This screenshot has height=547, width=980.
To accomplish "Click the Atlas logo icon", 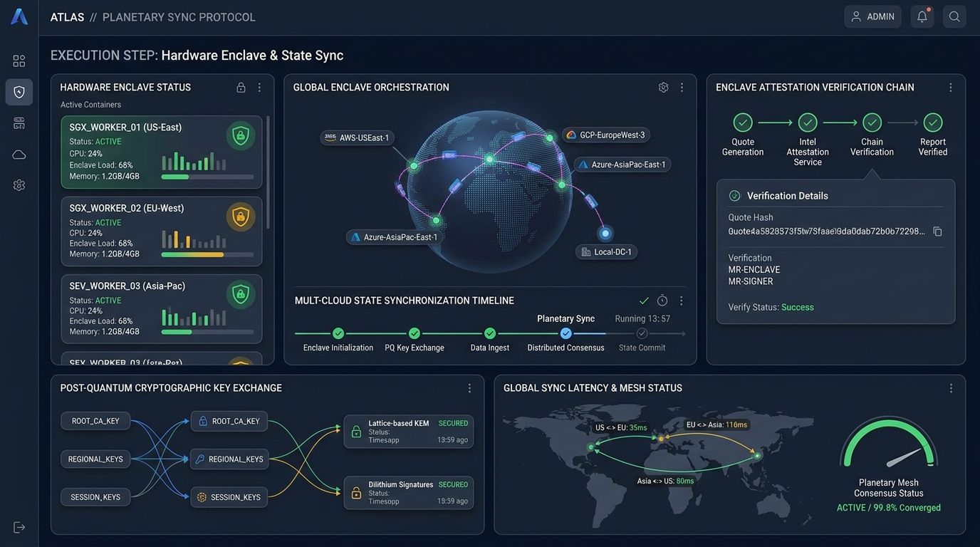I will [19, 16].
